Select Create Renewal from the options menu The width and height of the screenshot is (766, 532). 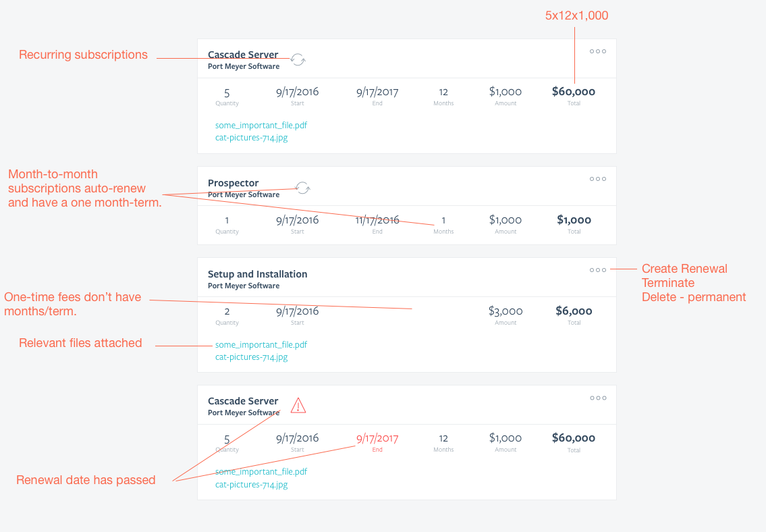(x=684, y=269)
